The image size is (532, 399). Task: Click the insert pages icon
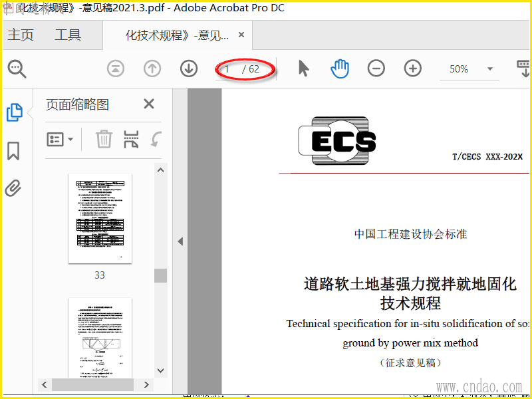click(131, 139)
